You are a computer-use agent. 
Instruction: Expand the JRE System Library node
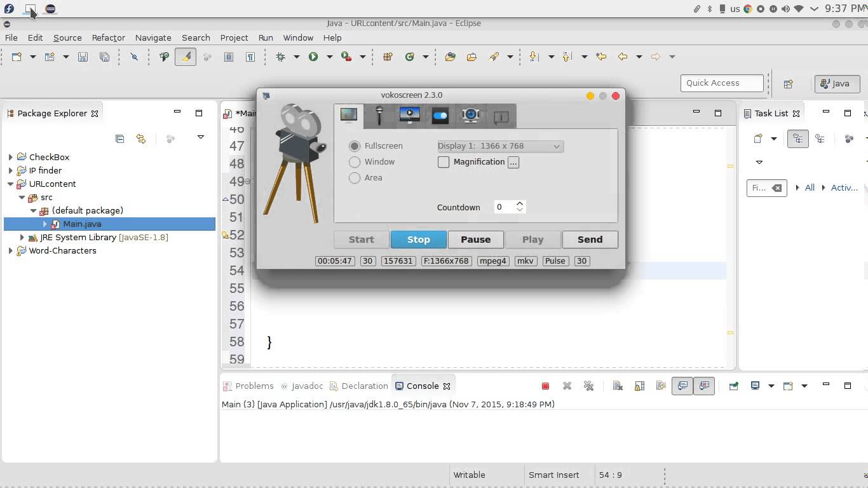tap(22, 237)
